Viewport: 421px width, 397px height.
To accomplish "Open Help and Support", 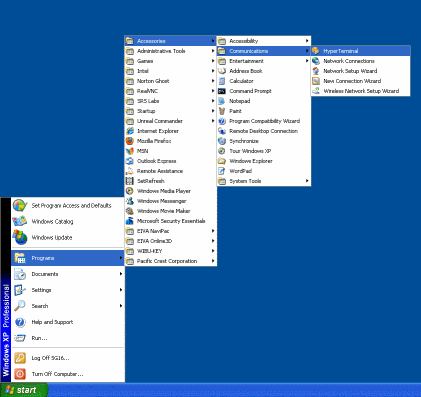I will 68,322.
